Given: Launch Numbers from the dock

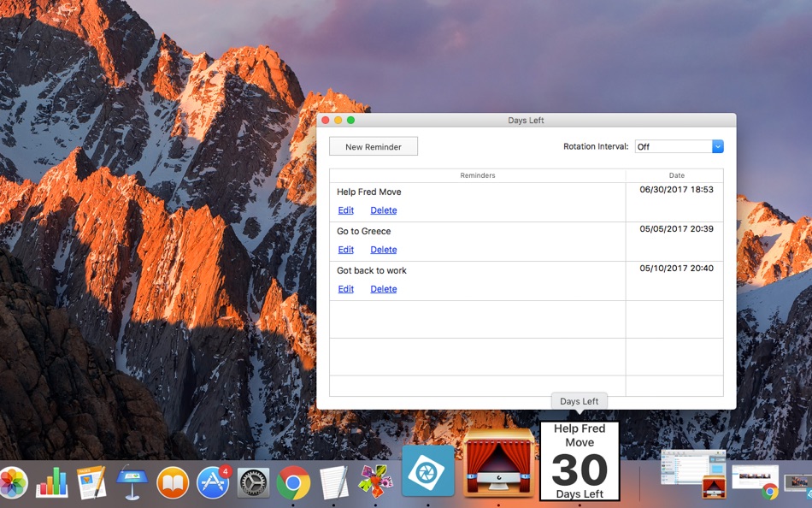Looking at the screenshot, I should tap(52, 482).
